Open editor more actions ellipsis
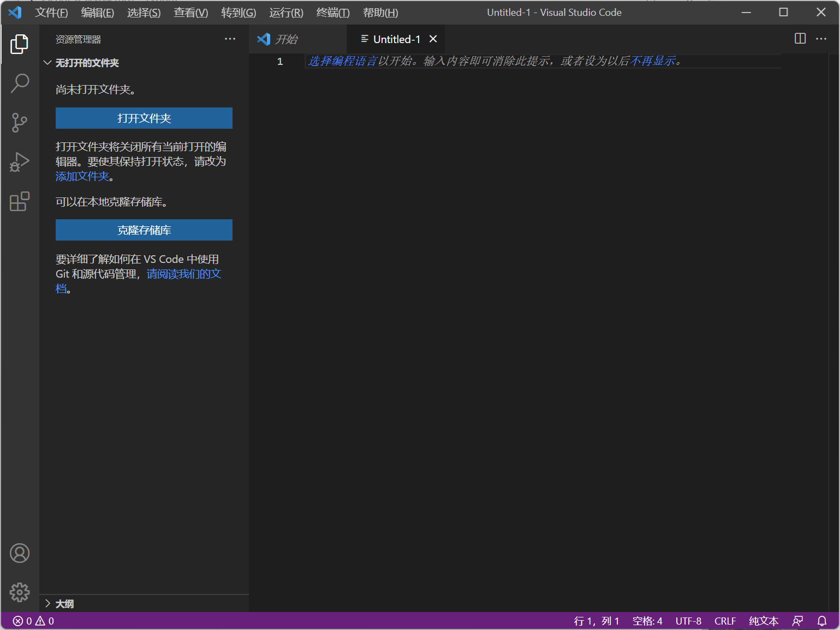Image resolution: width=840 pixels, height=630 pixels. click(x=821, y=39)
